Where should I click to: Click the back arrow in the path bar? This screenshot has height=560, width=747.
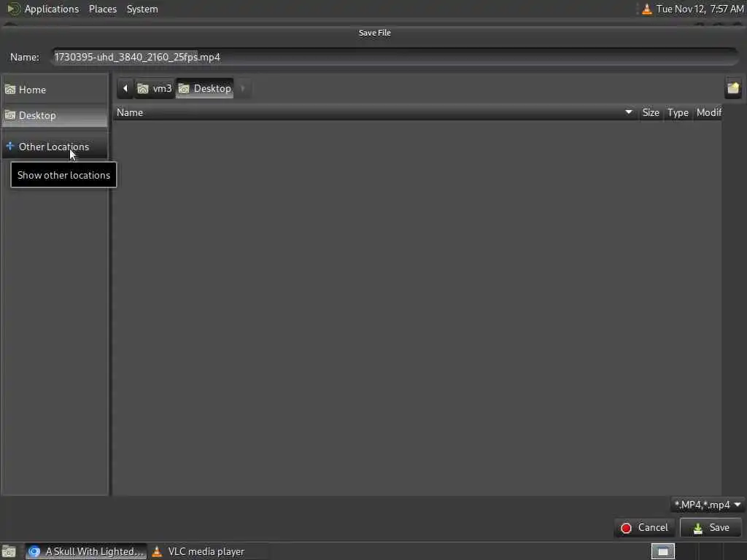pyautogui.click(x=125, y=88)
